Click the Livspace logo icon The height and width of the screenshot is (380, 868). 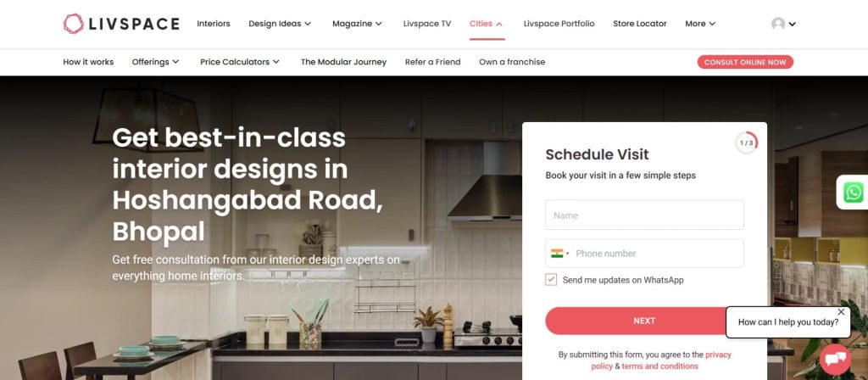click(73, 24)
